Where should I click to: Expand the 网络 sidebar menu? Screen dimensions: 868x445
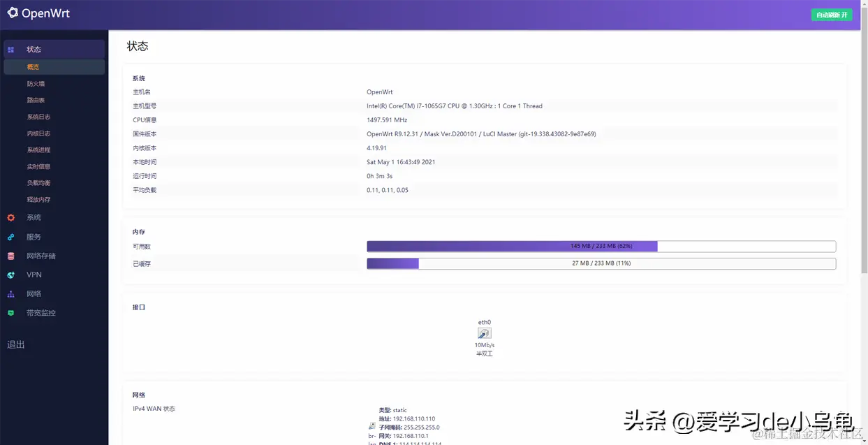coord(34,293)
